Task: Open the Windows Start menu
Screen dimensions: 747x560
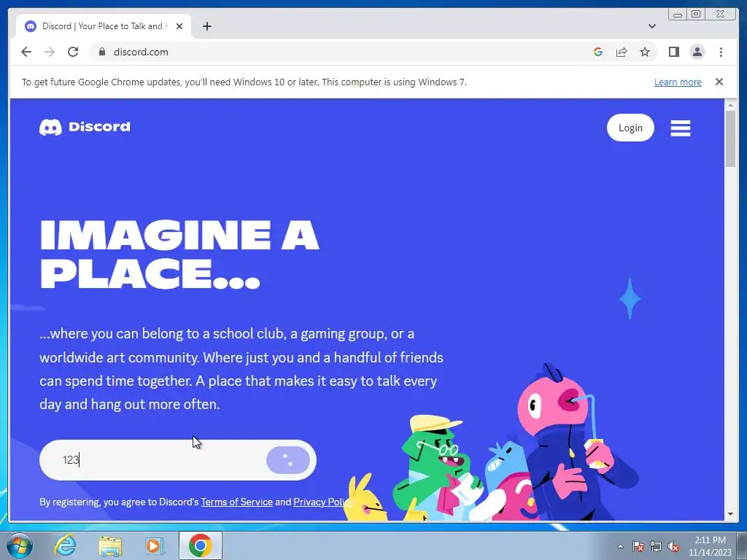Action: pyautogui.click(x=19, y=545)
